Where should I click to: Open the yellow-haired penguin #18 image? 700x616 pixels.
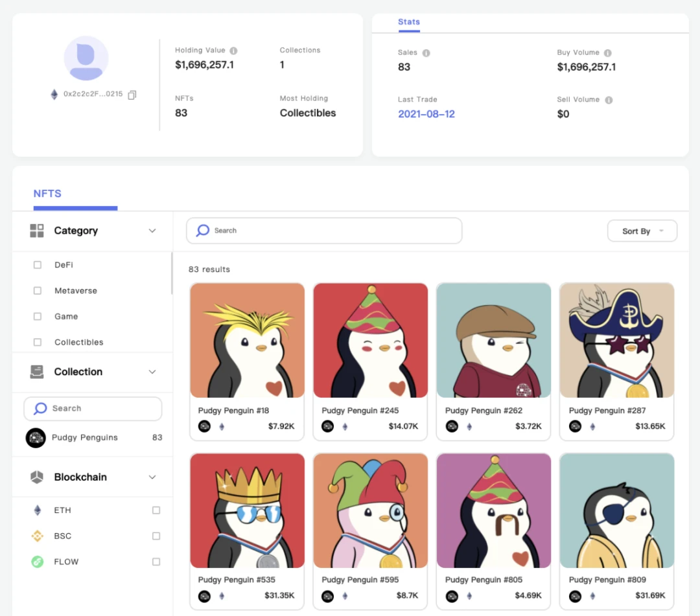248,340
